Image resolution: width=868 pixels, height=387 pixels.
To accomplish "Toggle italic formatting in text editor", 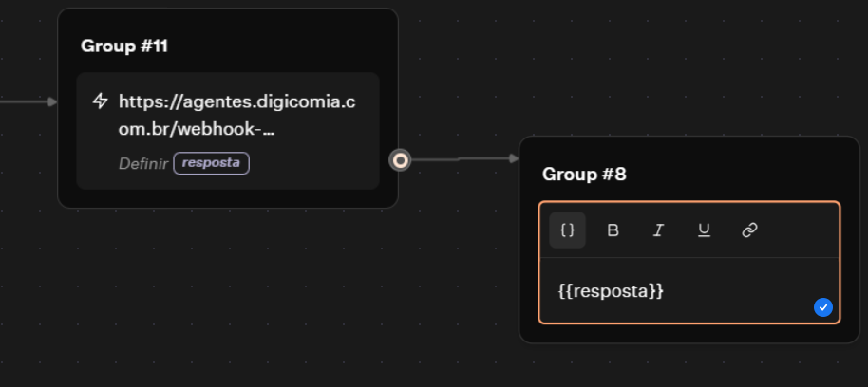I will pos(658,230).
